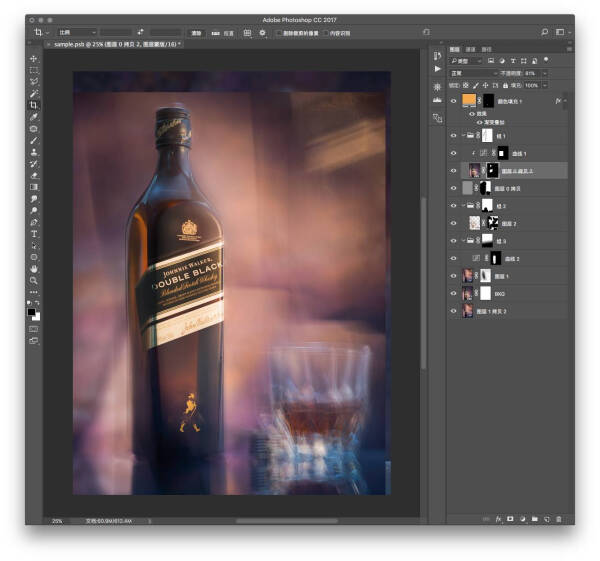Open the layer filter type dropdown
Screen dimensions: 600x561
point(466,61)
